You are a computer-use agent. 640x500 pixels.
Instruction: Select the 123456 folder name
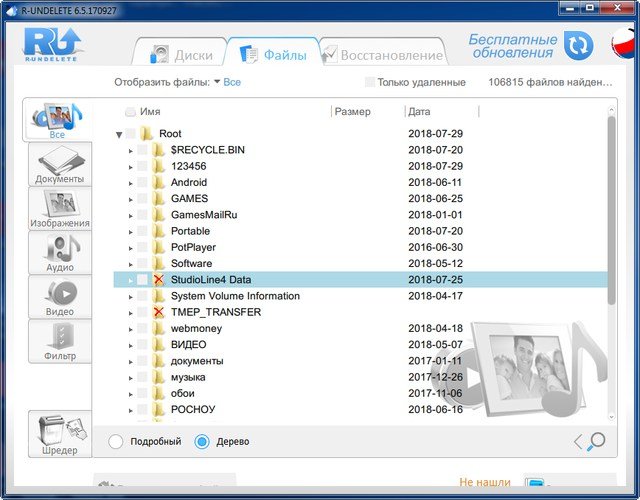(189, 166)
